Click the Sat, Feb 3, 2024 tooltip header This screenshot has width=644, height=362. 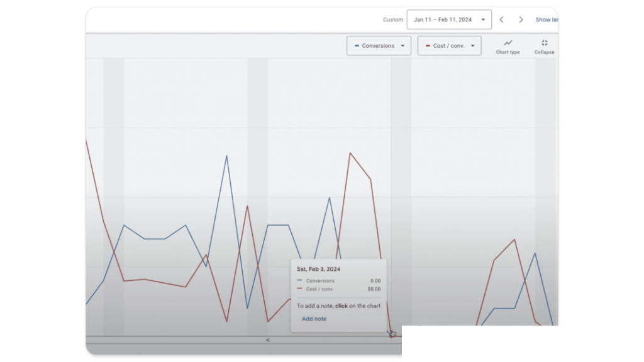click(319, 269)
